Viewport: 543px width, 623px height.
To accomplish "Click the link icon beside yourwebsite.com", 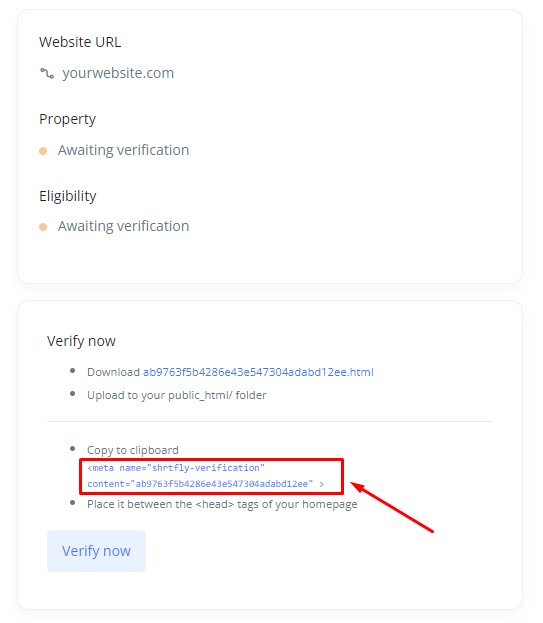I will pyautogui.click(x=46, y=73).
